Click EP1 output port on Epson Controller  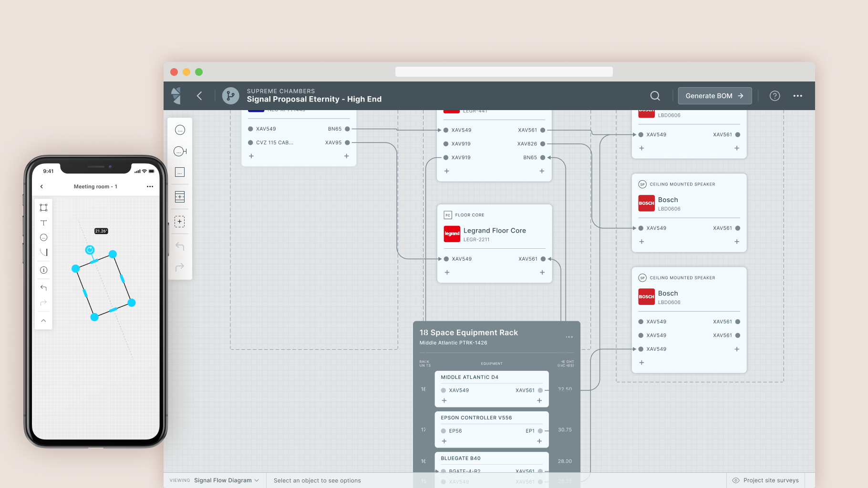[540, 431]
